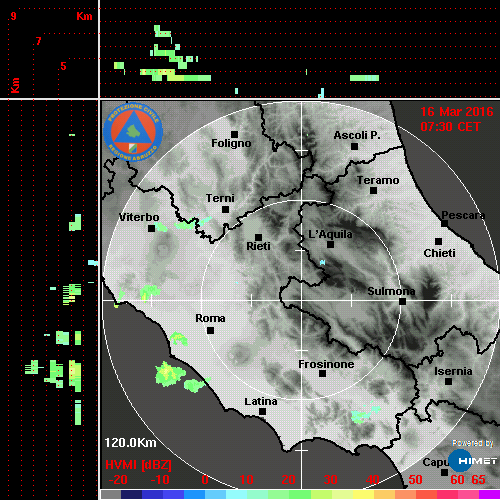The image size is (500, 500).
Task: Click the gray swatch on the color scale
Action: pos(111,494)
